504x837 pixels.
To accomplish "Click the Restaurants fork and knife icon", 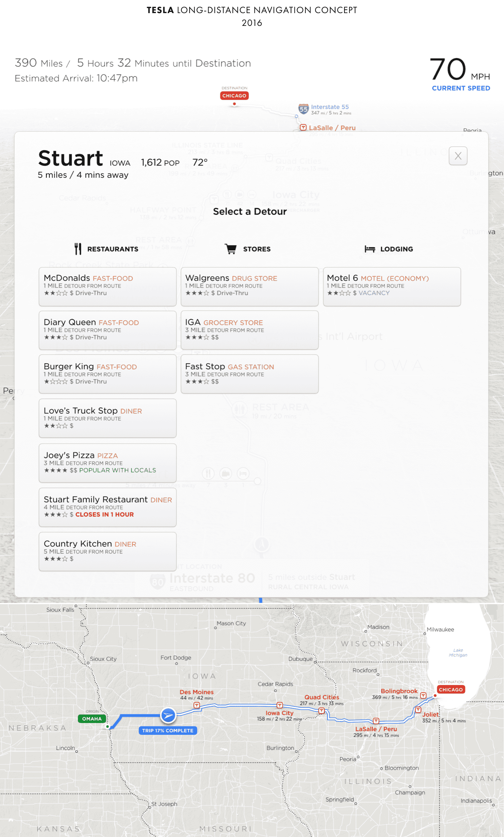I will 78,249.
